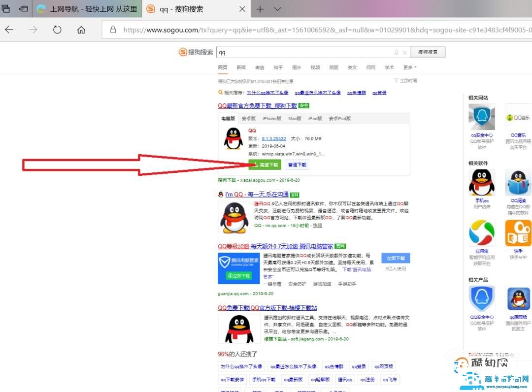Open the qq国际版 icon under 相关产品
The height and width of the screenshot is (392, 532).
(518, 299)
